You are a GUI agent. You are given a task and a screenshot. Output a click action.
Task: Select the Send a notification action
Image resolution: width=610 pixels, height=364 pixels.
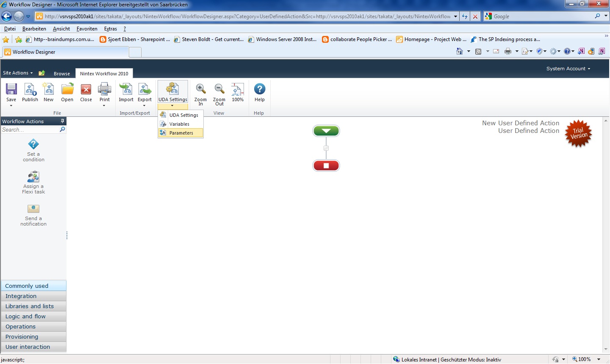coord(33,214)
